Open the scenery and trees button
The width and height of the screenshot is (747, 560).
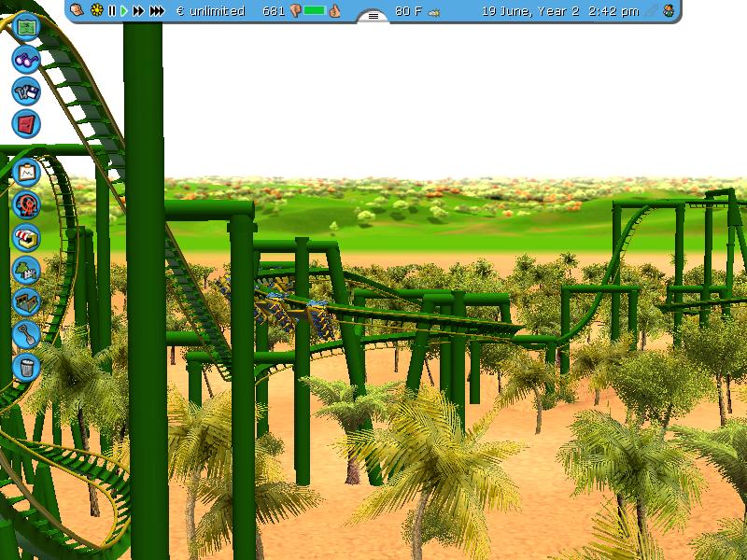pyautogui.click(x=26, y=270)
